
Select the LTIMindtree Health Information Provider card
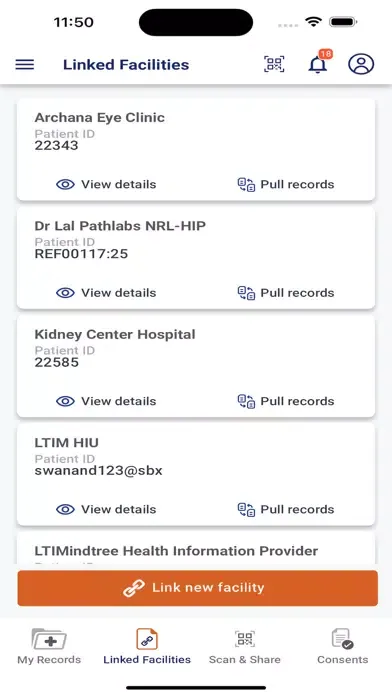196,549
